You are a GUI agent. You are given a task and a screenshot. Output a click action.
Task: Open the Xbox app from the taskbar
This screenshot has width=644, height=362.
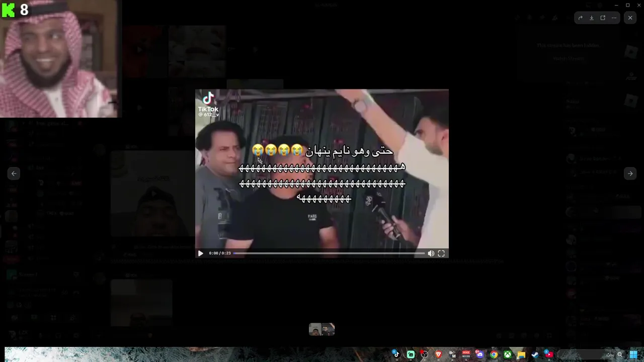pyautogui.click(x=508, y=354)
